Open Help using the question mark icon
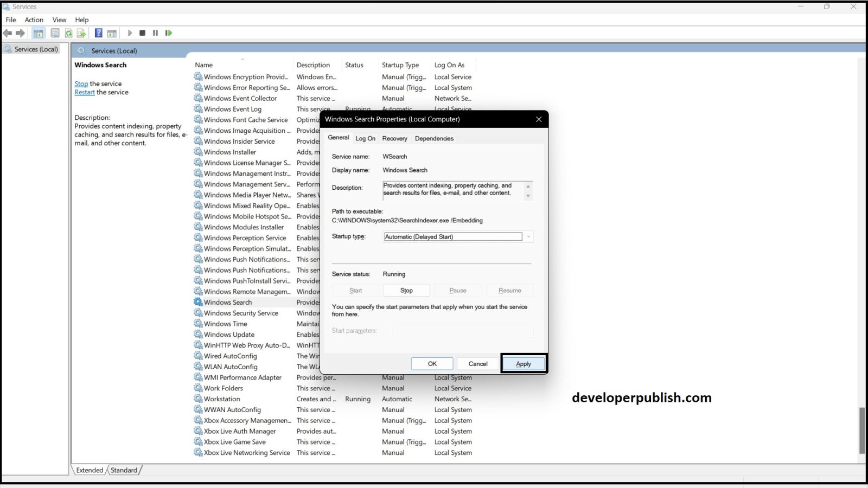This screenshot has width=868, height=488. point(98,33)
